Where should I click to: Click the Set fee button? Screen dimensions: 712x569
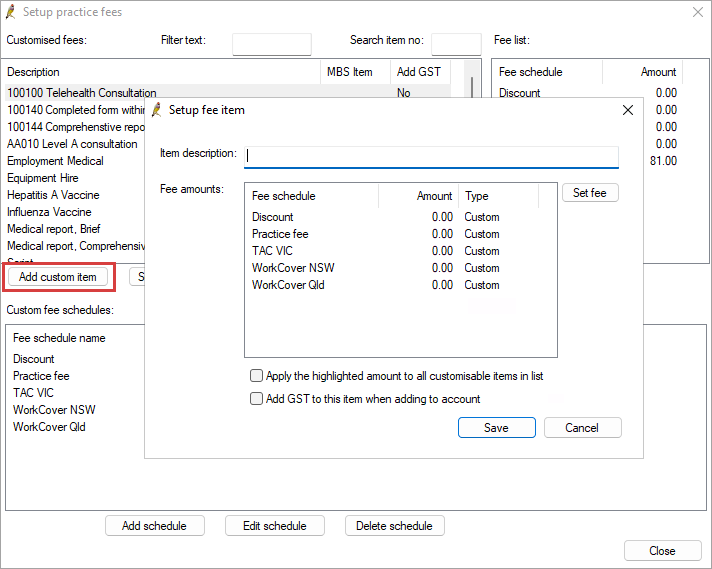click(x=590, y=193)
